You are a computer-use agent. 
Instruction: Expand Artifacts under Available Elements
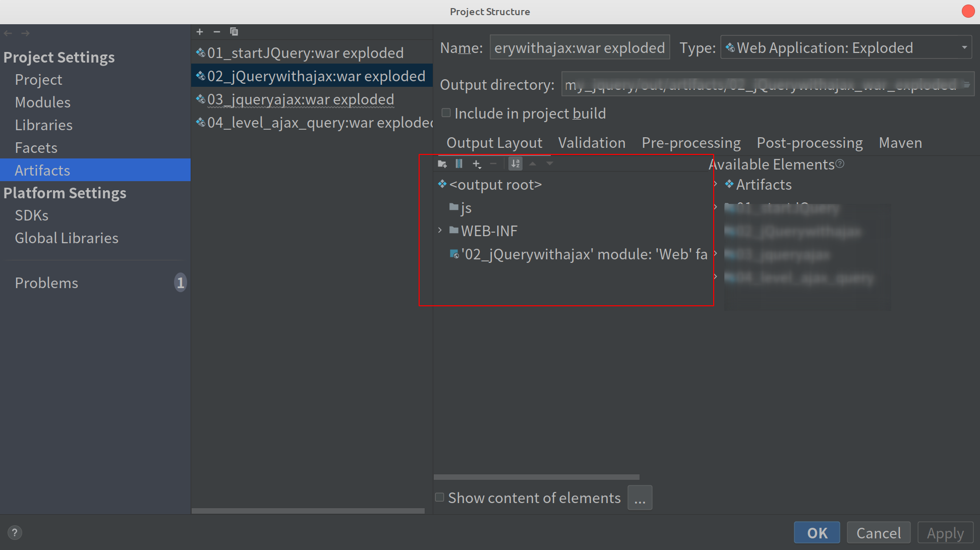[x=716, y=185]
